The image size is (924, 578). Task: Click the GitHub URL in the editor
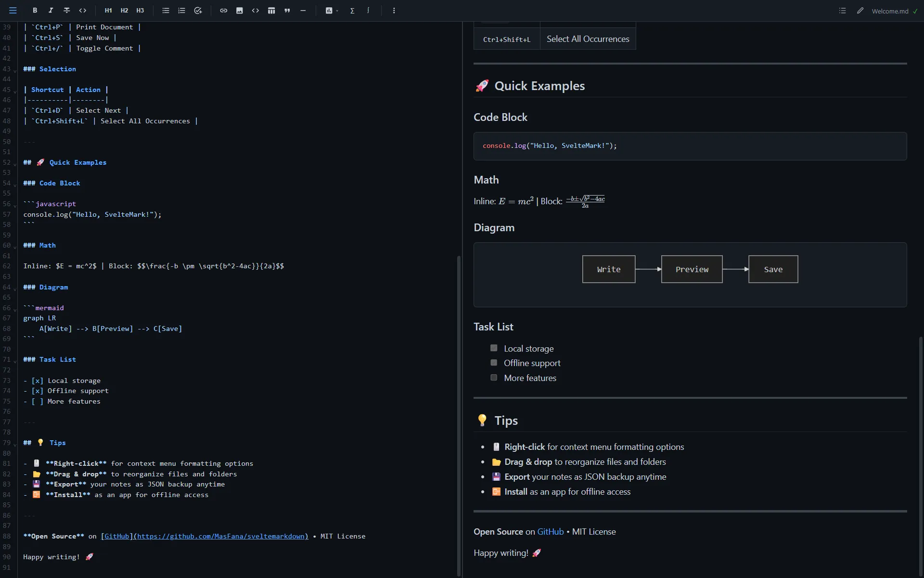[x=221, y=536]
